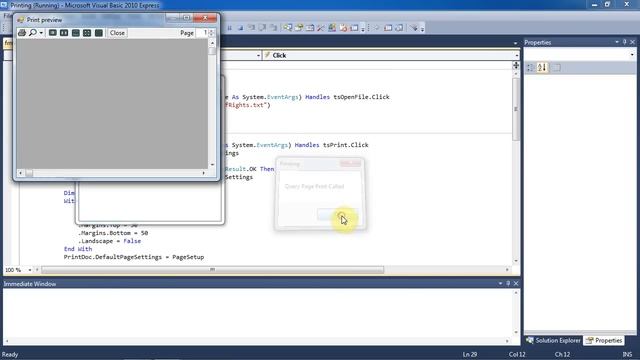
Task: Click Toolbox crossed-tools icon in Visual Basic toolbar
Action: tap(321, 28)
